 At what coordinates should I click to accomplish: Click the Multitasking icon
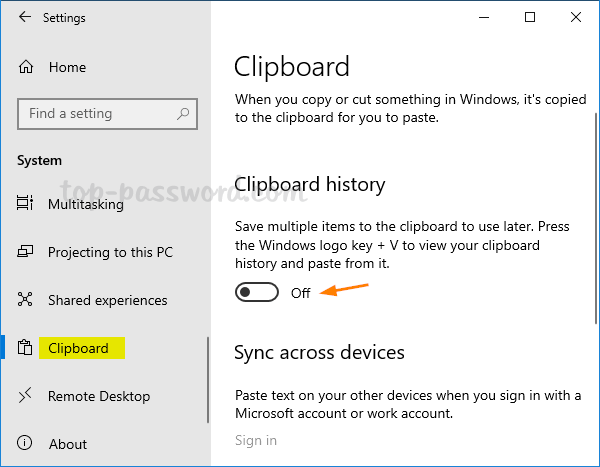tap(26, 204)
